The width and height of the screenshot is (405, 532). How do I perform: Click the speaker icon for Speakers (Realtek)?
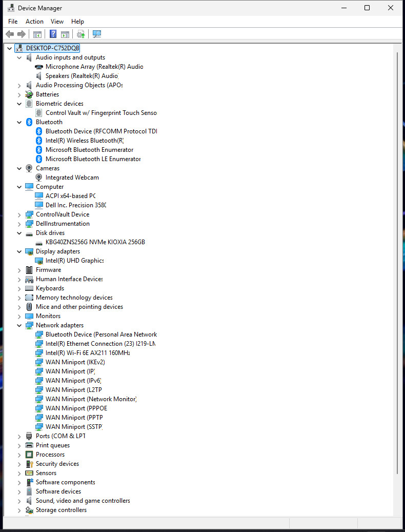39,76
